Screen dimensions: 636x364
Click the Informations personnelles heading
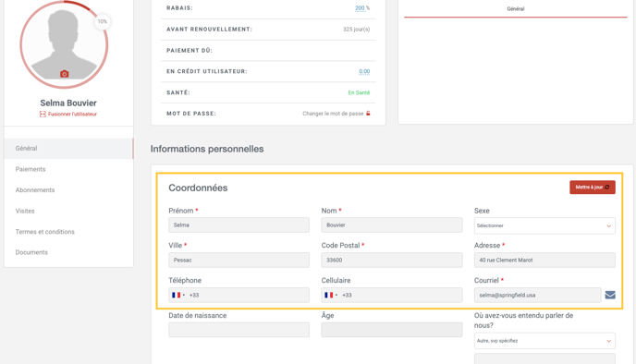coord(207,149)
